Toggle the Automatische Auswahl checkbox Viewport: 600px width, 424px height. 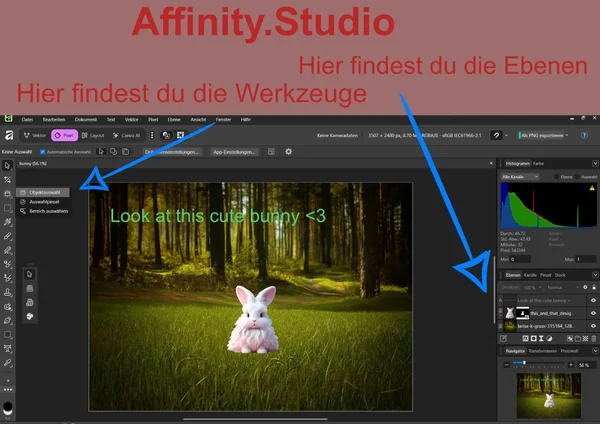[42, 152]
